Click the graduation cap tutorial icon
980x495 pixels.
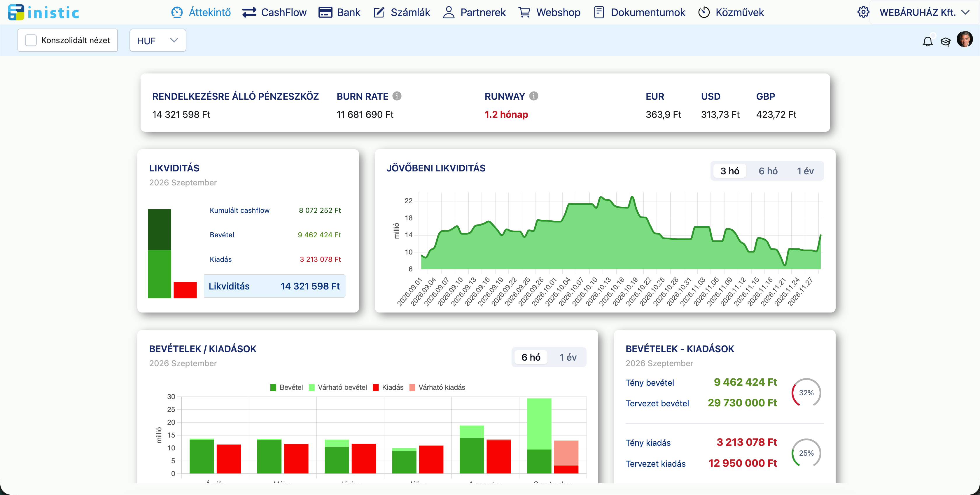pos(945,41)
